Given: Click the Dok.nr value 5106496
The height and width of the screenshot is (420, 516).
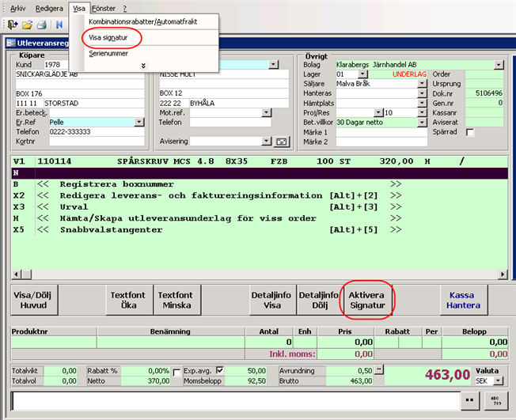Looking at the screenshot, I should (x=484, y=93).
